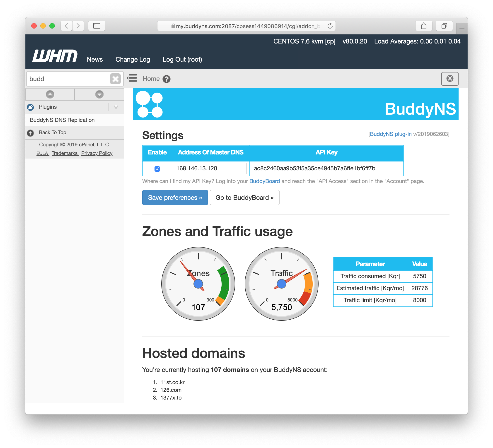This screenshot has width=493, height=448.
Task: Open the EULA link
Action: (x=42, y=153)
